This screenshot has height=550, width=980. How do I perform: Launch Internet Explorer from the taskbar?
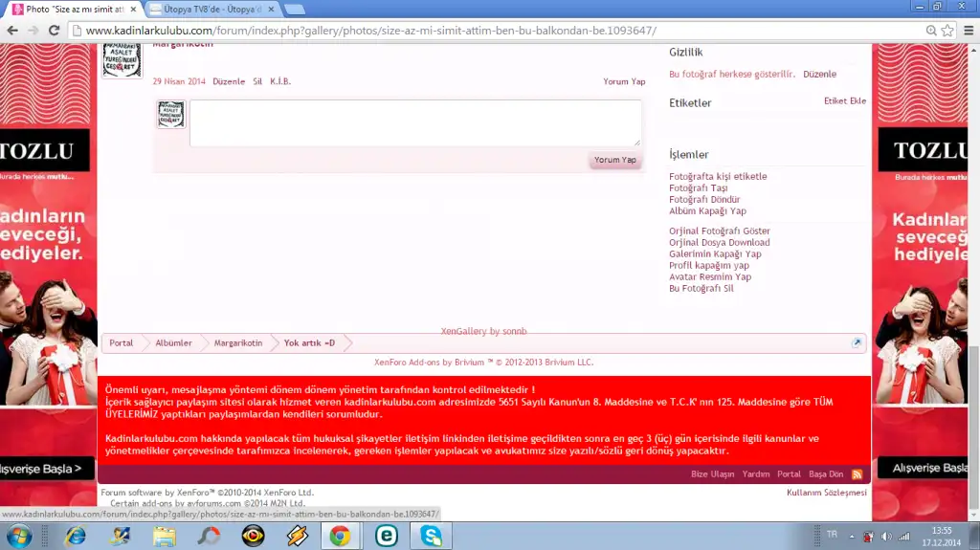(76, 537)
